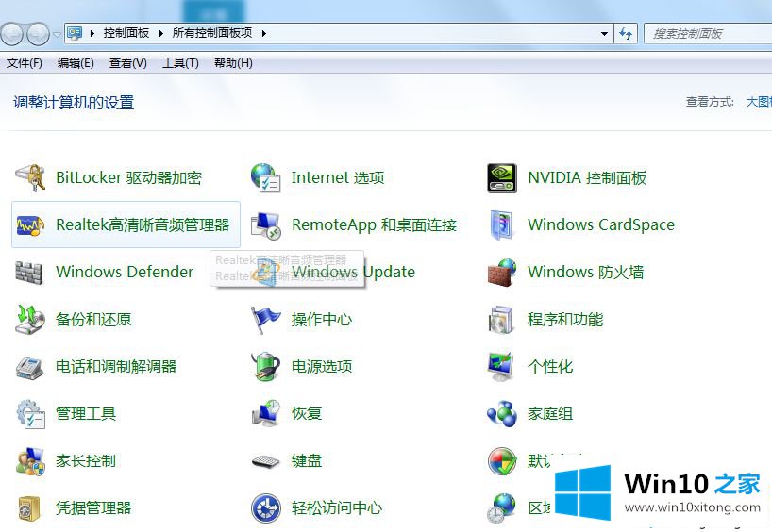Click the RemoteApp 和桌面连接 label
The image size is (772, 532).
tap(374, 224)
